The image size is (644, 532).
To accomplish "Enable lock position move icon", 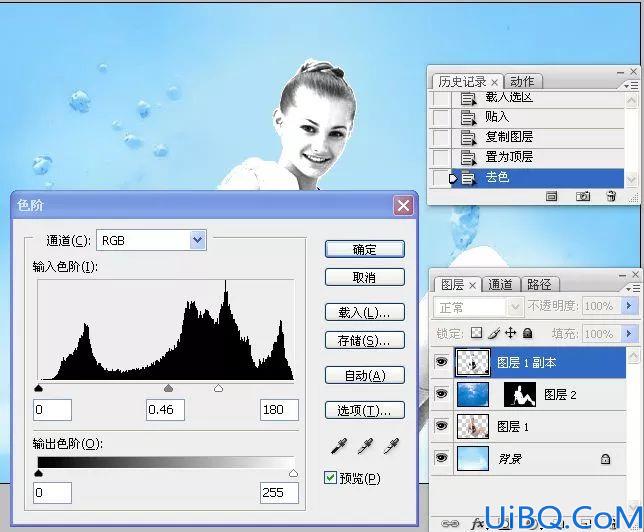I will click(x=511, y=332).
